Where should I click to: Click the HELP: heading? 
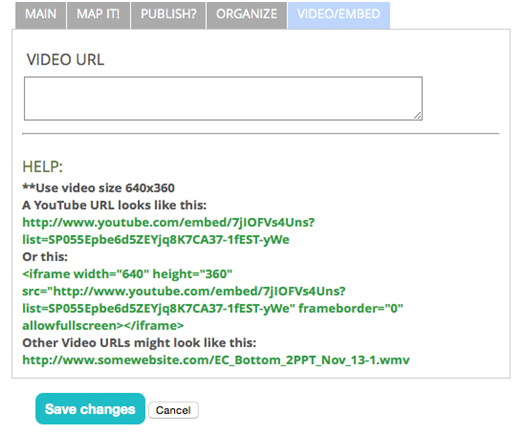coord(43,166)
